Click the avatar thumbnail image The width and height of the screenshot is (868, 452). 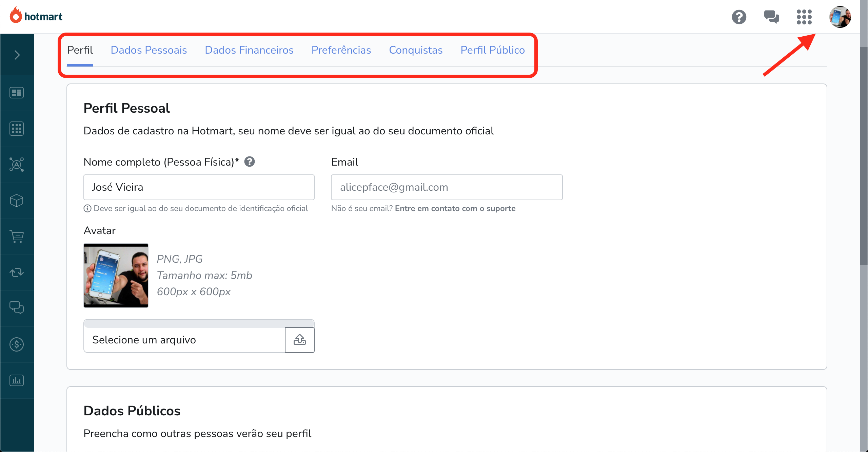click(116, 276)
